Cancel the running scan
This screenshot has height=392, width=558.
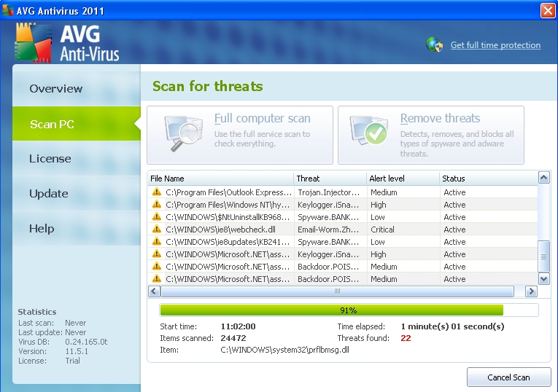coord(509,377)
